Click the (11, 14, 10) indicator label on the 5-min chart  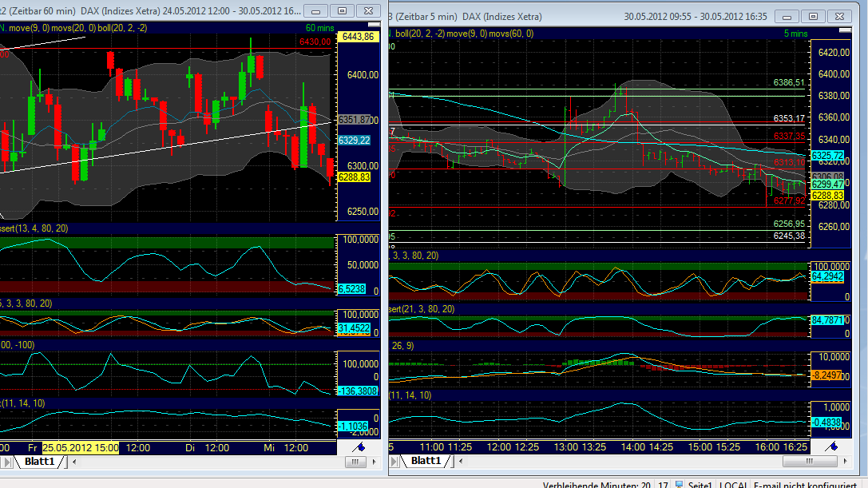click(409, 395)
